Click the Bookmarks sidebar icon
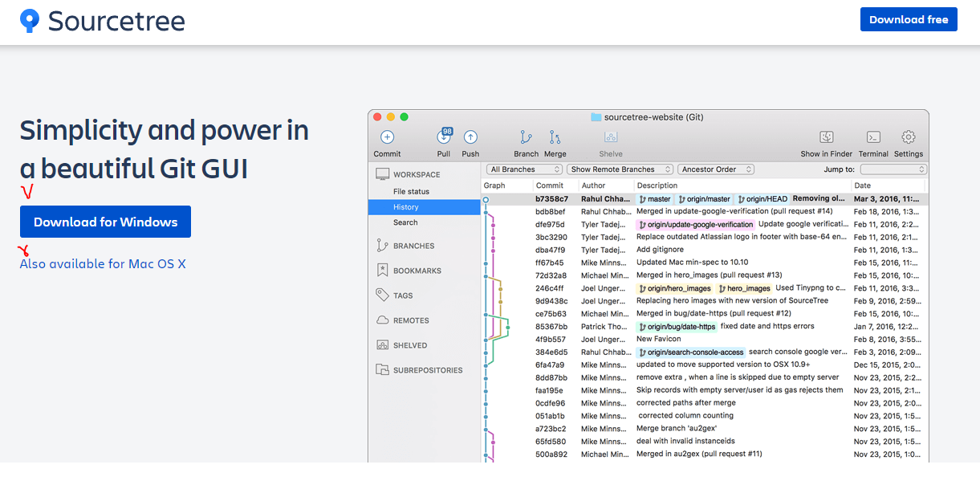This screenshot has width=980, height=485. pos(382,271)
